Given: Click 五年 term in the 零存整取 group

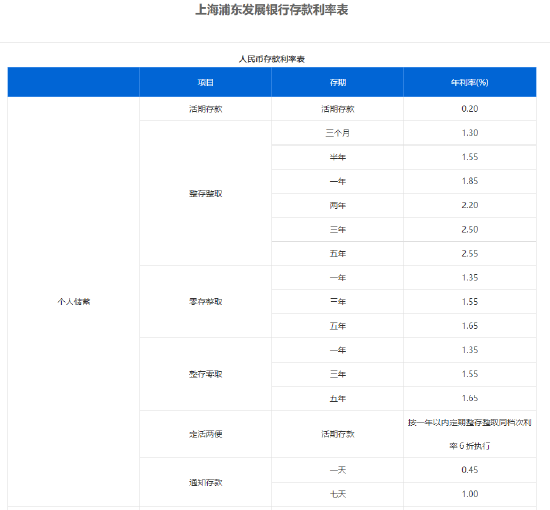Looking at the screenshot, I should pyautogui.click(x=338, y=326).
